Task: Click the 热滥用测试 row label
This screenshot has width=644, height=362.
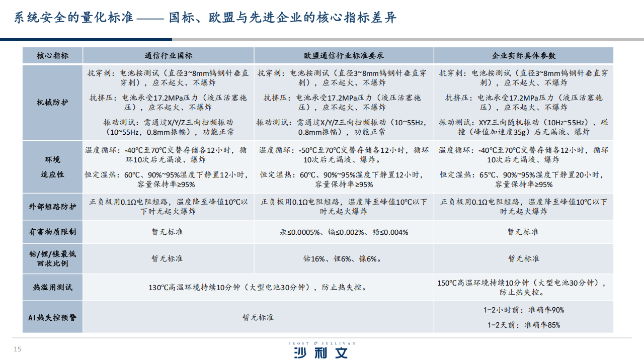Action: (52, 288)
